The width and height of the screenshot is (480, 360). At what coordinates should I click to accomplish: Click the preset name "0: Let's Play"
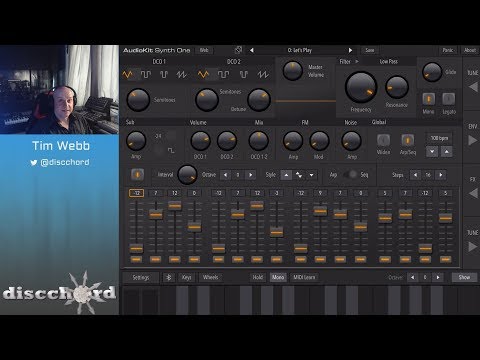click(300, 50)
